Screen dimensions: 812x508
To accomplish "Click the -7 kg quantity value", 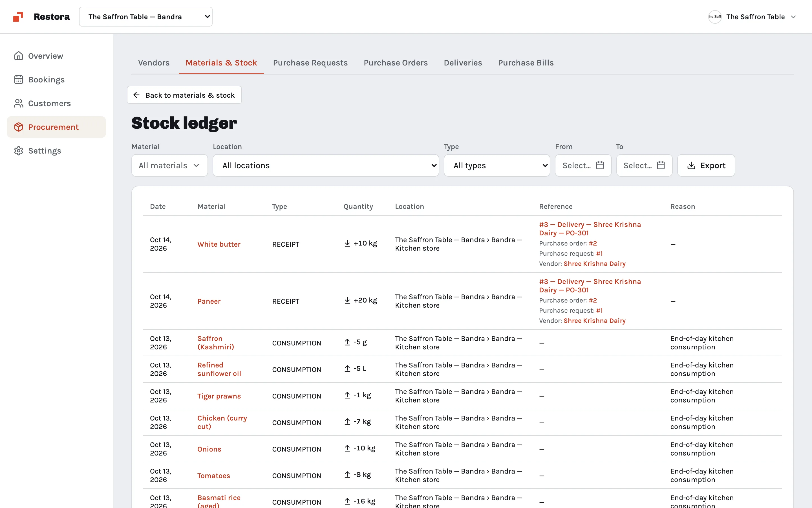I will coord(362,422).
